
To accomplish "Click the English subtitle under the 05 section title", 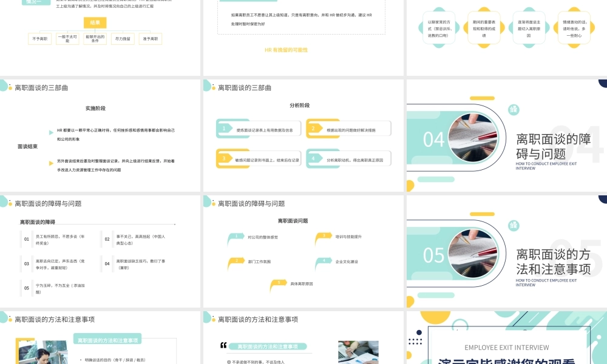I will pos(546,282).
